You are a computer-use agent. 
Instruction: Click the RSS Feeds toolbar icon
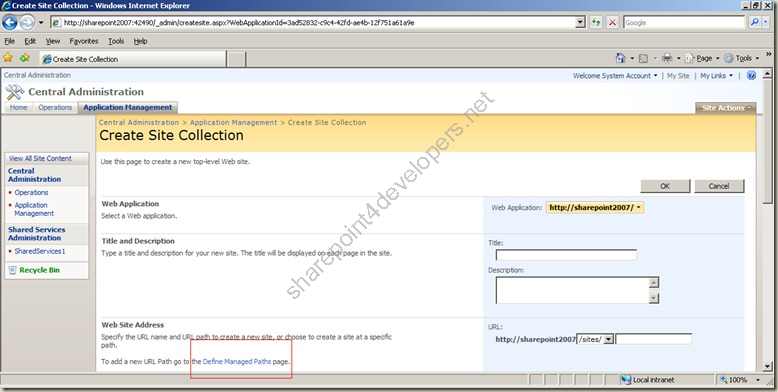click(644, 59)
